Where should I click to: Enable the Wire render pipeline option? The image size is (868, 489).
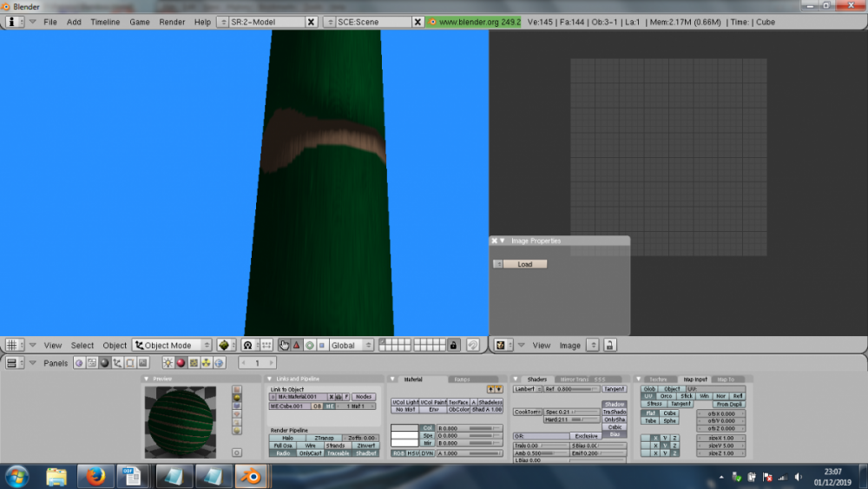(x=310, y=446)
